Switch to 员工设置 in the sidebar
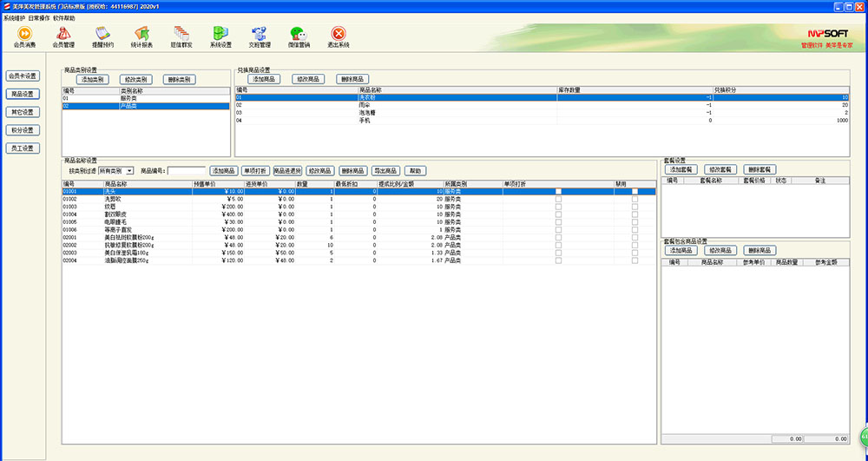 click(x=23, y=148)
